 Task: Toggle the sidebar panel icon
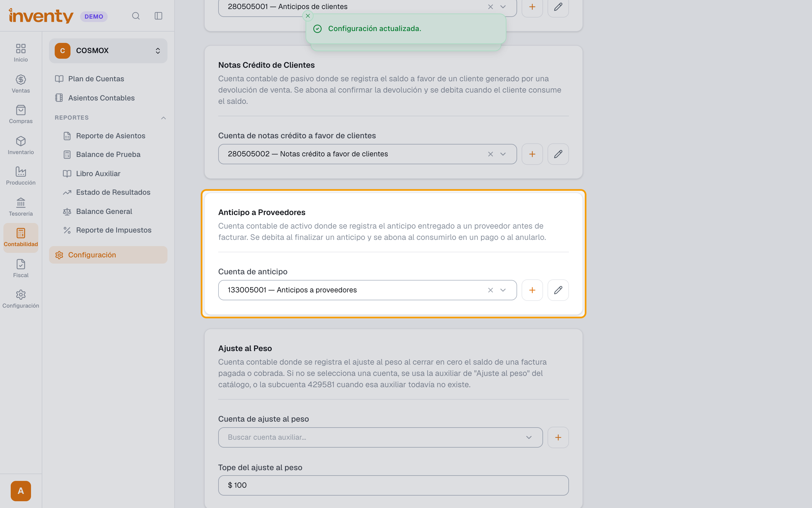158,16
